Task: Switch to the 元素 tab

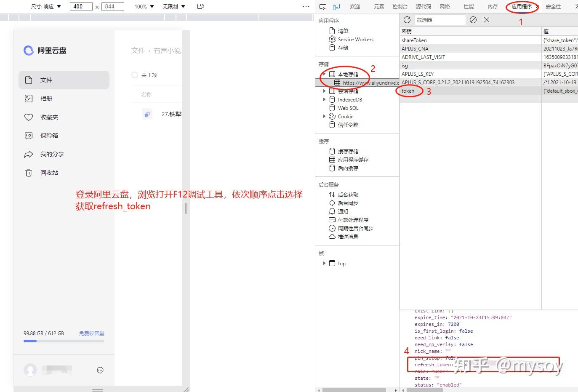Action: coord(379,6)
